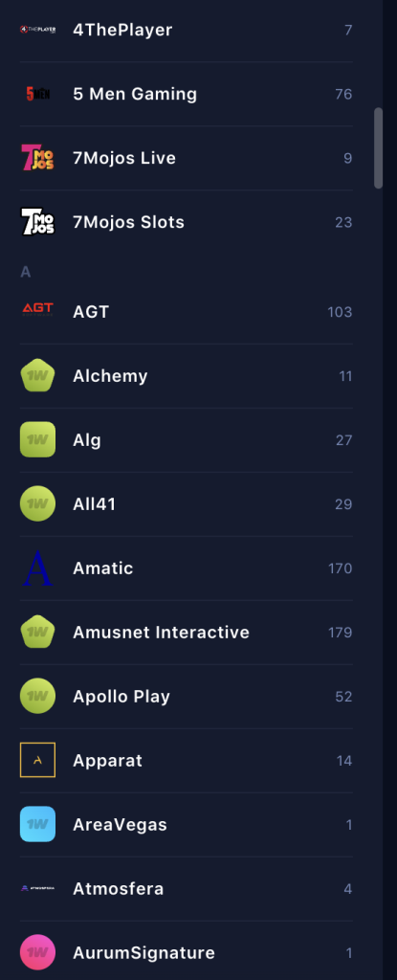
Task: Open the Alchemy provider entry
Action: (187, 375)
